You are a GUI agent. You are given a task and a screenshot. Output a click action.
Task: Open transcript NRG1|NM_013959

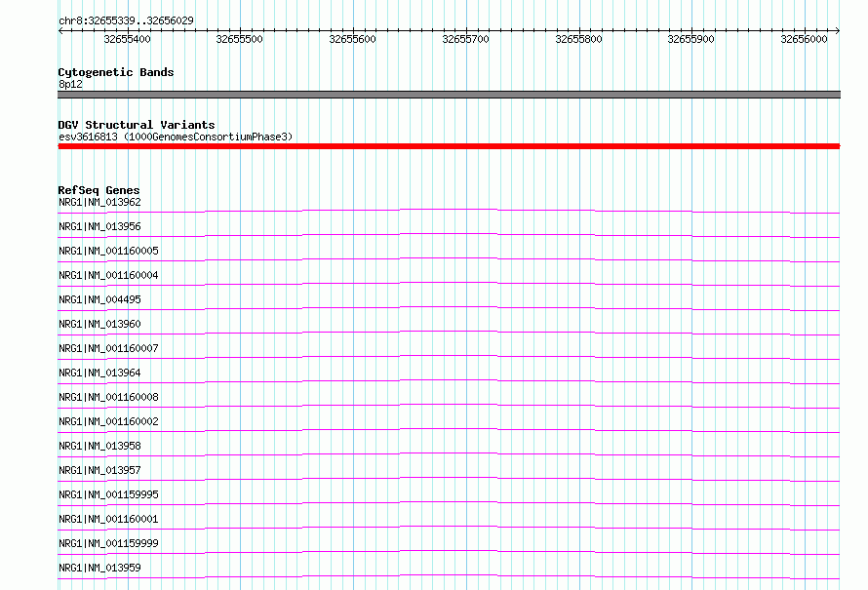coord(99,568)
